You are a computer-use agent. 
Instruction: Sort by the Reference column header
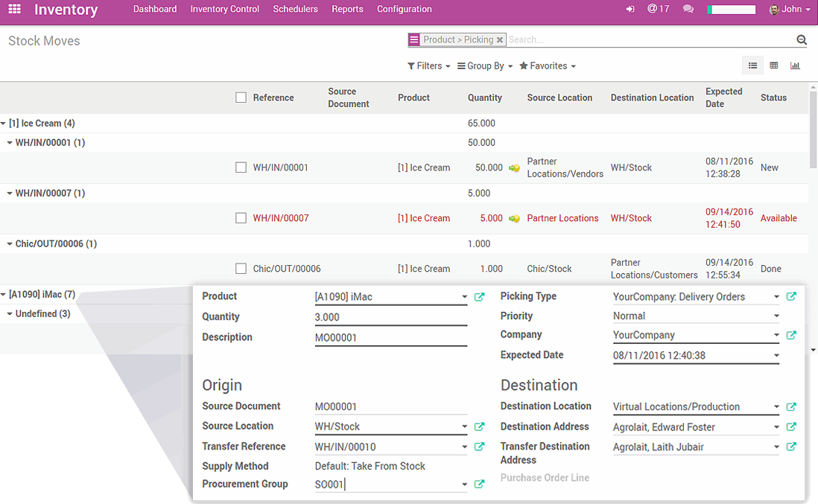(x=273, y=98)
